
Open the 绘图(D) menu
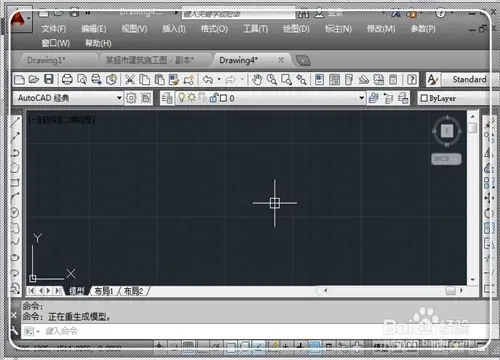296,29
